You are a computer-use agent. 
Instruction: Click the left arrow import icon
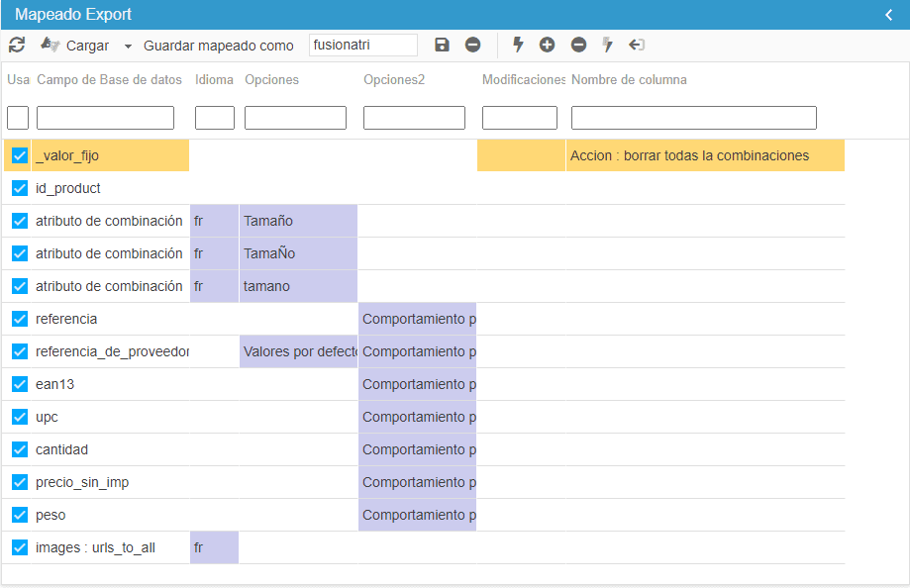point(637,45)
